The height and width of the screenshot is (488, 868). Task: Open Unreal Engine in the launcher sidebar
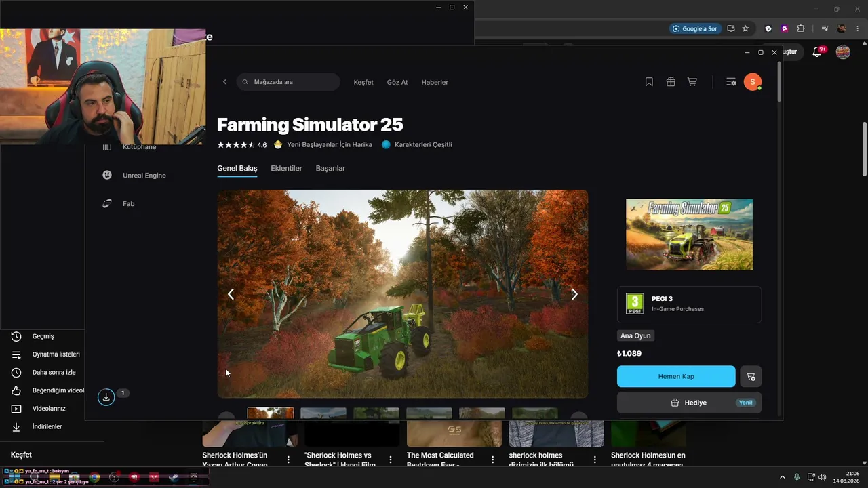click(x=134, y=175)
